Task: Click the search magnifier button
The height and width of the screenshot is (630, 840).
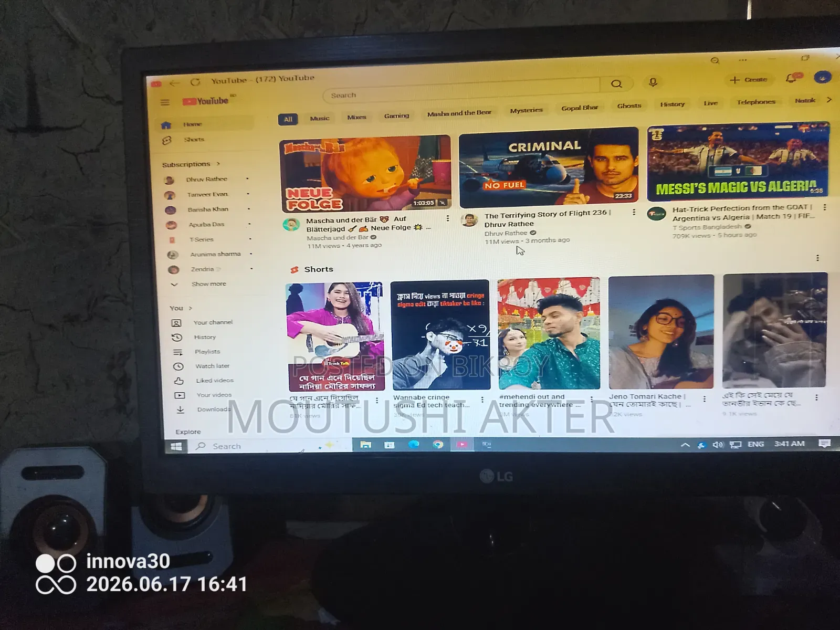Action: pyautogui.click(x=616, y=83)
